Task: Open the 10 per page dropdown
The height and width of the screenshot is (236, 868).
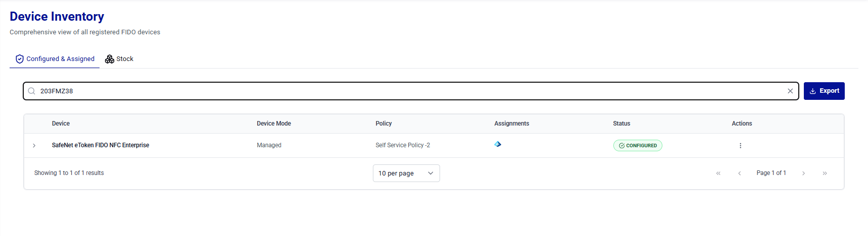Action: [x=406, y=173]
